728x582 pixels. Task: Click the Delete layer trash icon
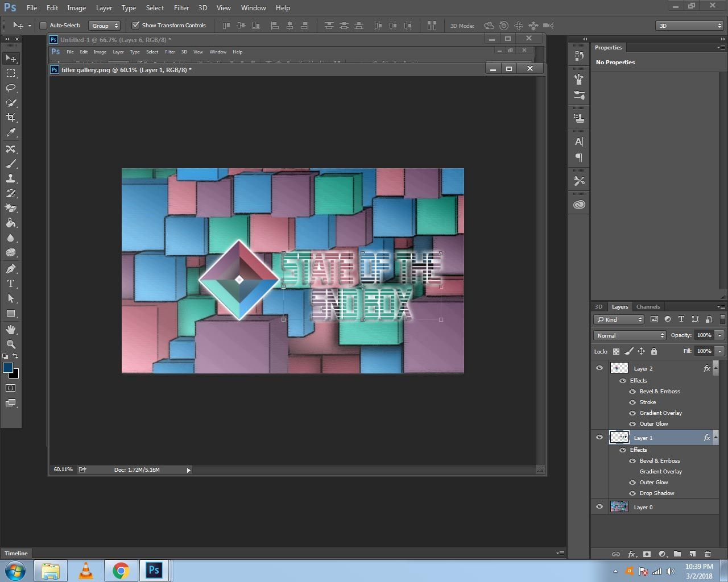click(708, 554)
